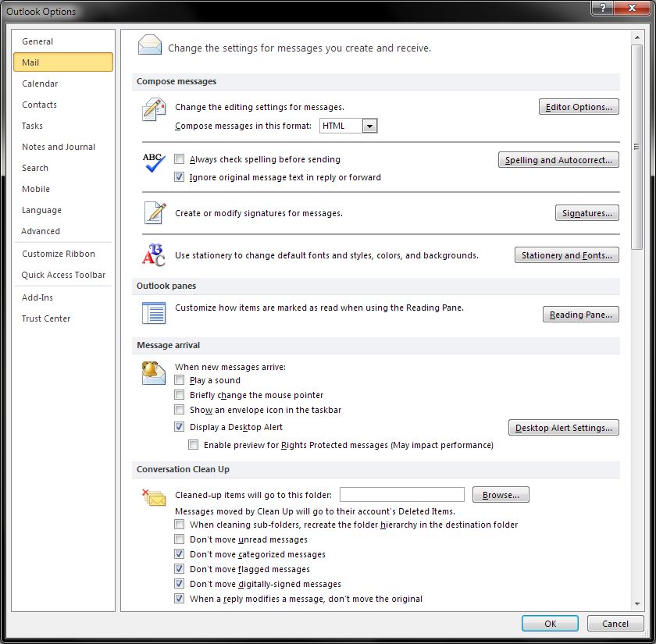This screenshot has height=644, width=656.
Task: Click the Conversation Clean Up envelopes icon
Action: click(x=154, y=497)
